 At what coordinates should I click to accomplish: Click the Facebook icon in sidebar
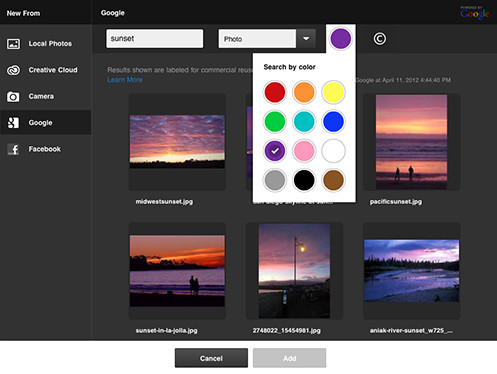click(x=13, y=149)
